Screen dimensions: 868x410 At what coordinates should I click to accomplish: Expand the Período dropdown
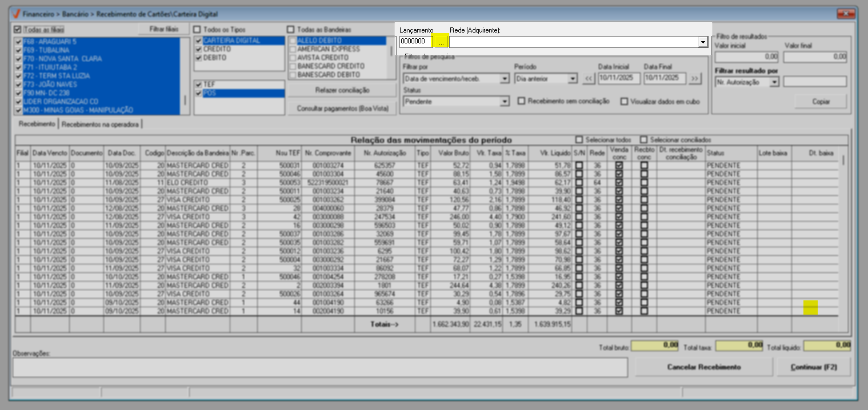[x=573, y=79]
